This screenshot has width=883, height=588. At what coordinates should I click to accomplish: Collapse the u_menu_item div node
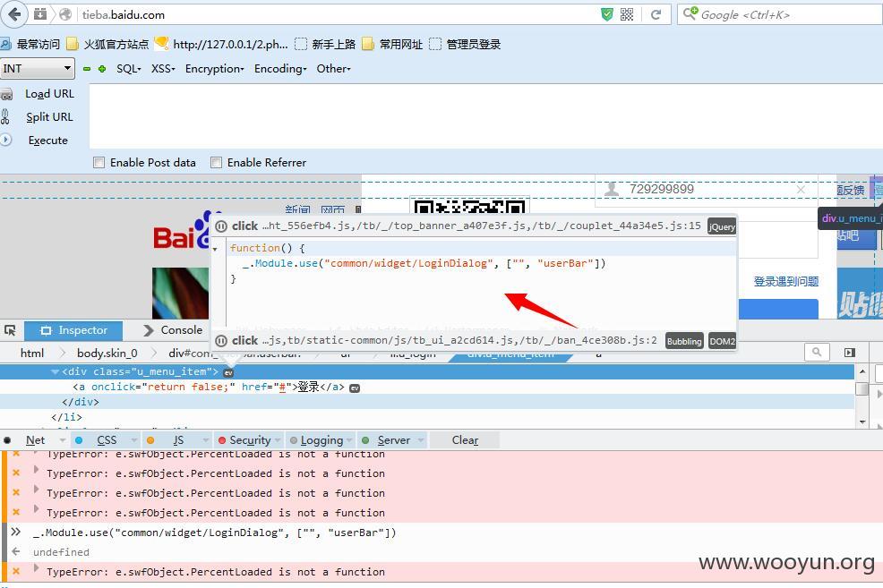click(x=55, y=372)
